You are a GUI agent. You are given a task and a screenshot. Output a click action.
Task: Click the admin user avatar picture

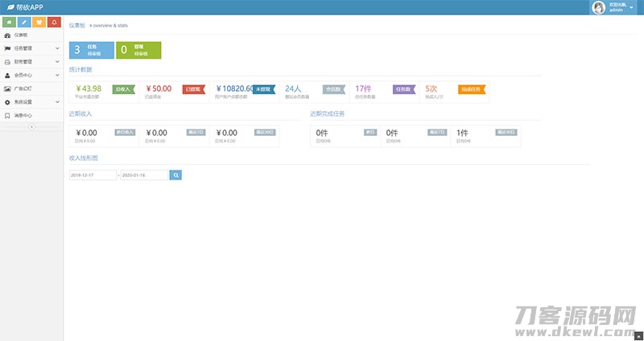(x=599, y=7)
